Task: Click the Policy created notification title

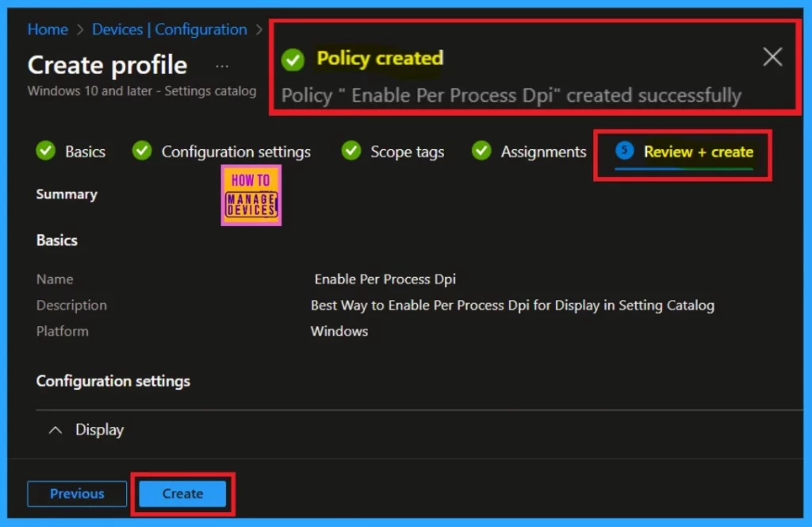Action: pyautogui.click(x=380, y=58)
